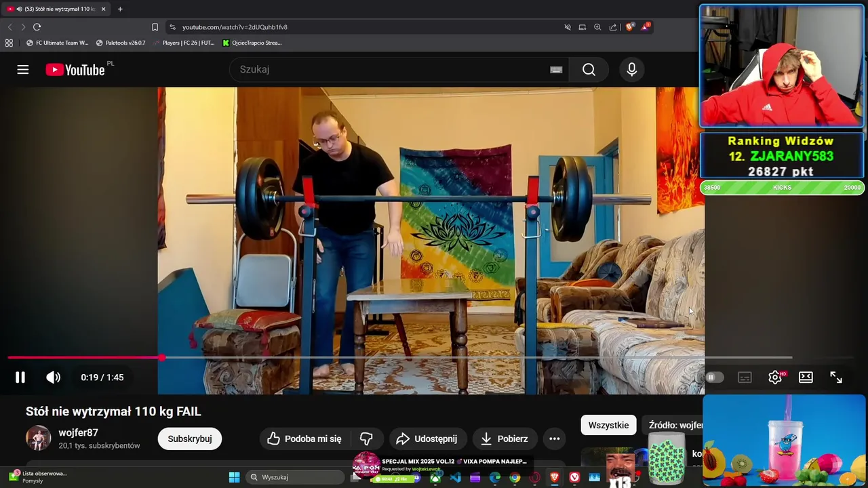Viewport: 868px width, 488px height.
Task: Click the crossed-out eye icon in the address bar
Action: tap(568, 27)
